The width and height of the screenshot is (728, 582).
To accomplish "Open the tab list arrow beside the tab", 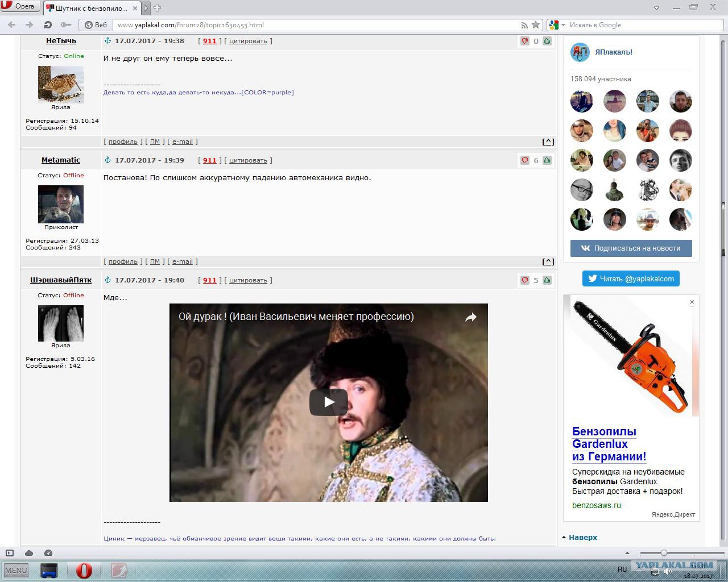I will (x=146, y=8).
